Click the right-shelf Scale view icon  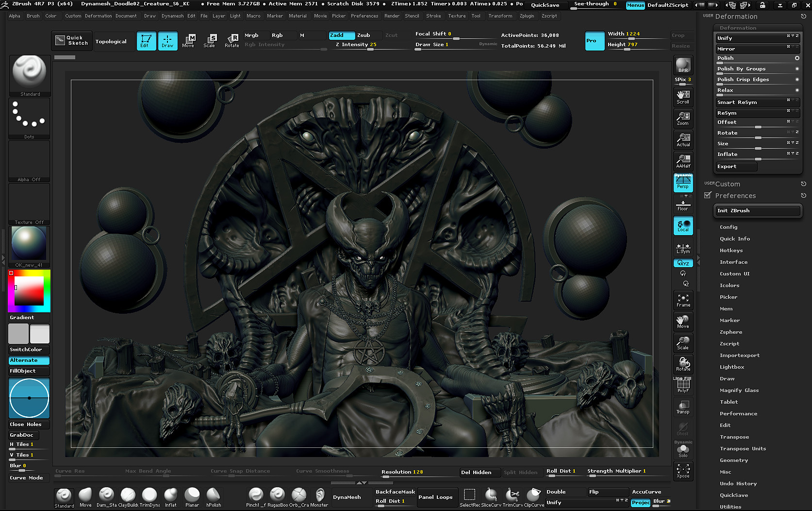click(x=683, y=343)
